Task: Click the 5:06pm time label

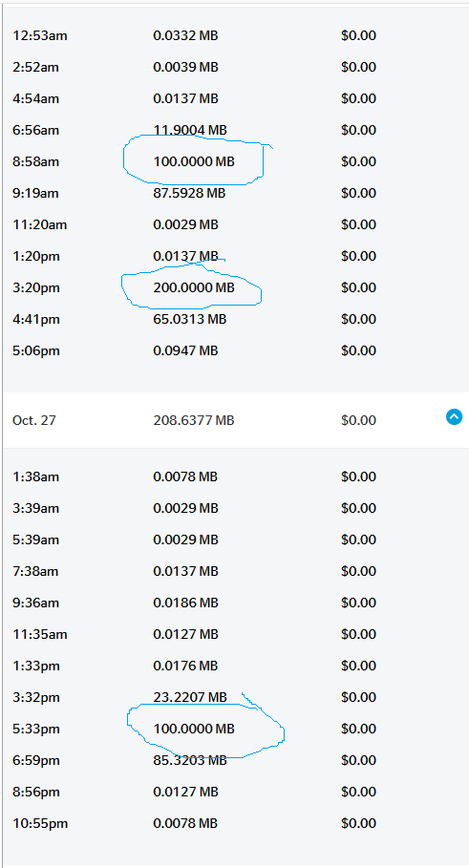Action: click(36, 351)
